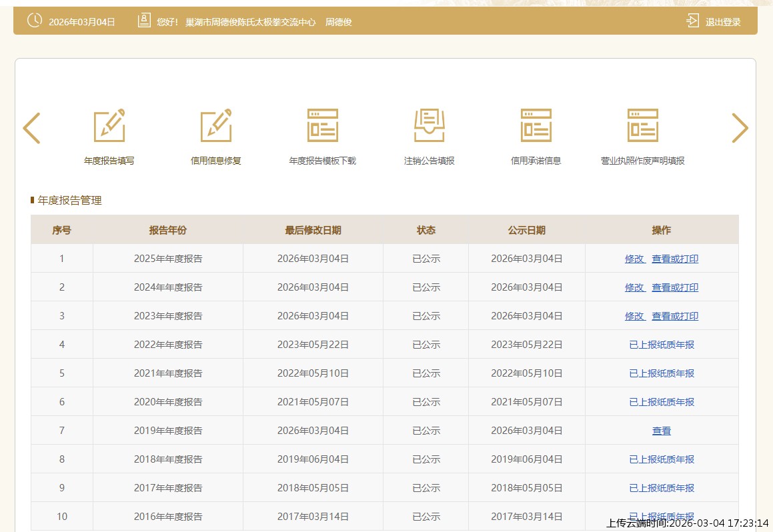Click 修改 for the 2023年年度报告

pyautogui.click(x=634, y=316)
